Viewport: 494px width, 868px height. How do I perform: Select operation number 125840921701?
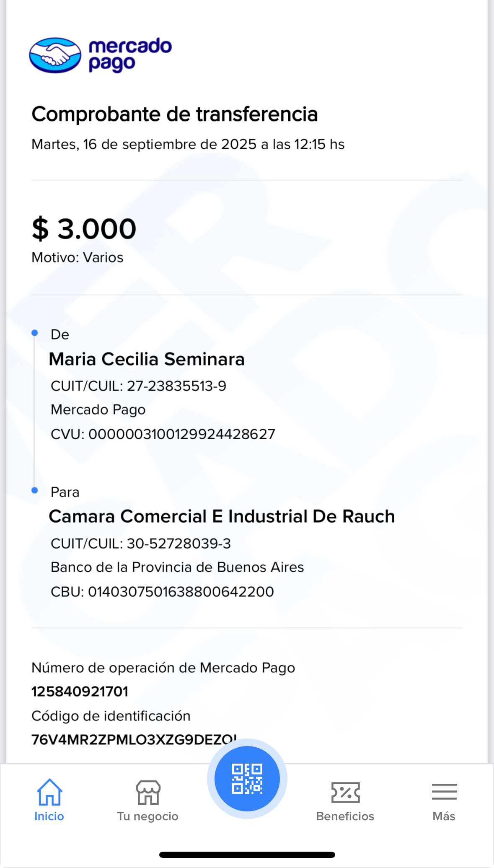(80, 692)
